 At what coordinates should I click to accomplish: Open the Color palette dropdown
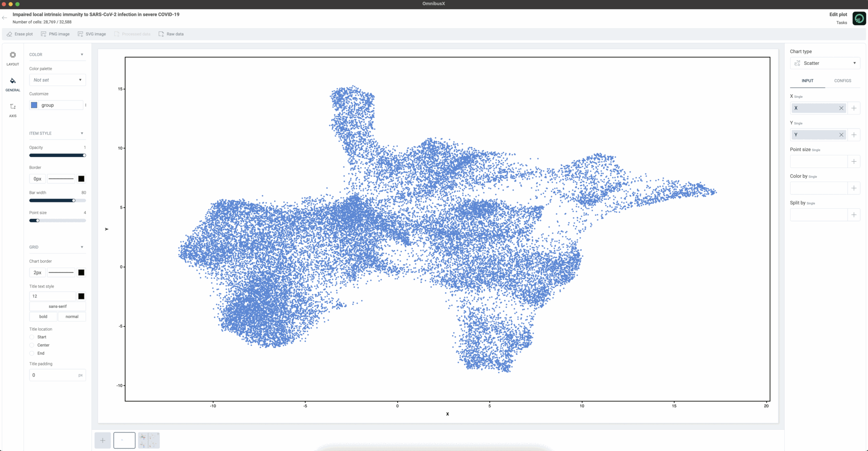pos(57,80)
